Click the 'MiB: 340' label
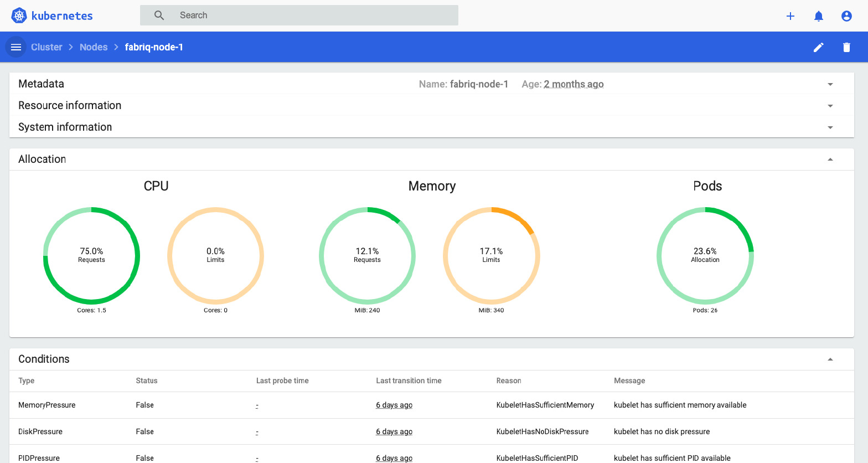The width and height of the screenshot is (868, 463). [491, 310]
